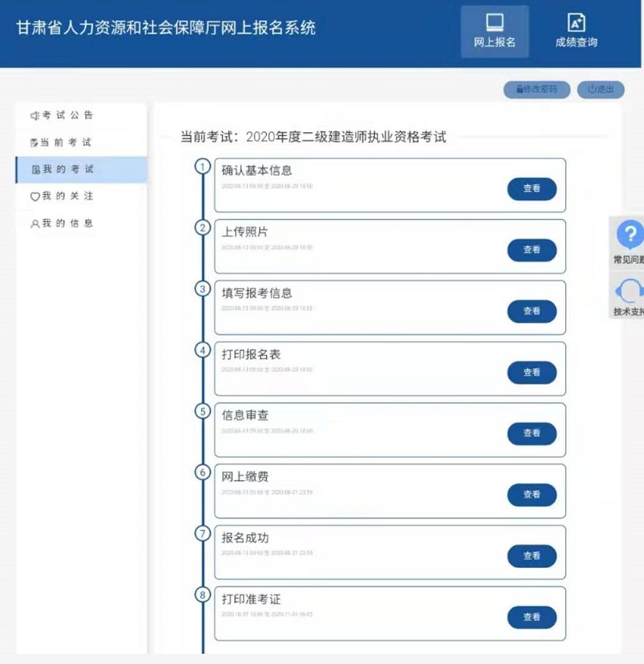Click 查看 for 打印准考证 step
This screenshot has height=664, width=644.
533,617
